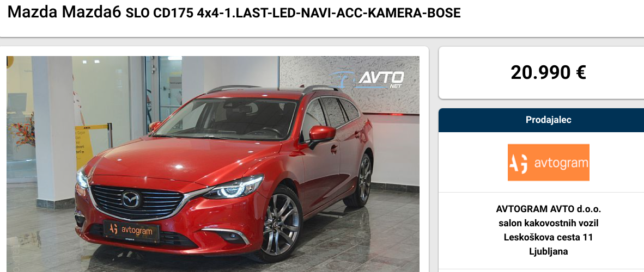Click the Mazda emblem on the grille
The width and height of the screenshot is (644, 272).
(131, 200)
